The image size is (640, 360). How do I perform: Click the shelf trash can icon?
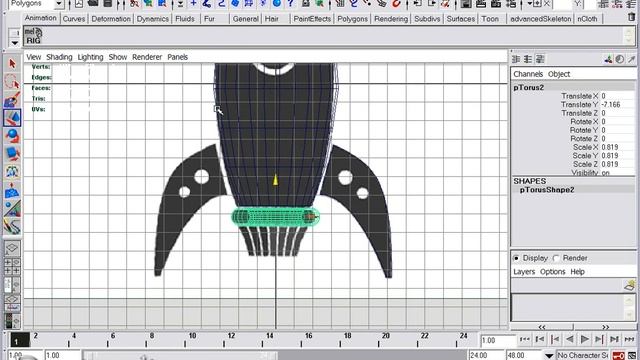631,18
